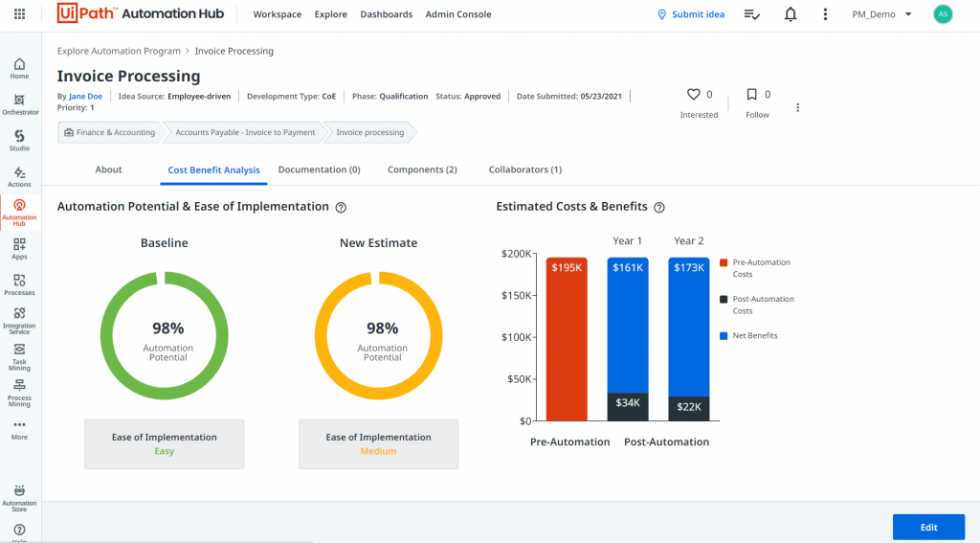Switch to the Documentation (0) tab
The width and height of the screenshot is (980, 543).
319,170
